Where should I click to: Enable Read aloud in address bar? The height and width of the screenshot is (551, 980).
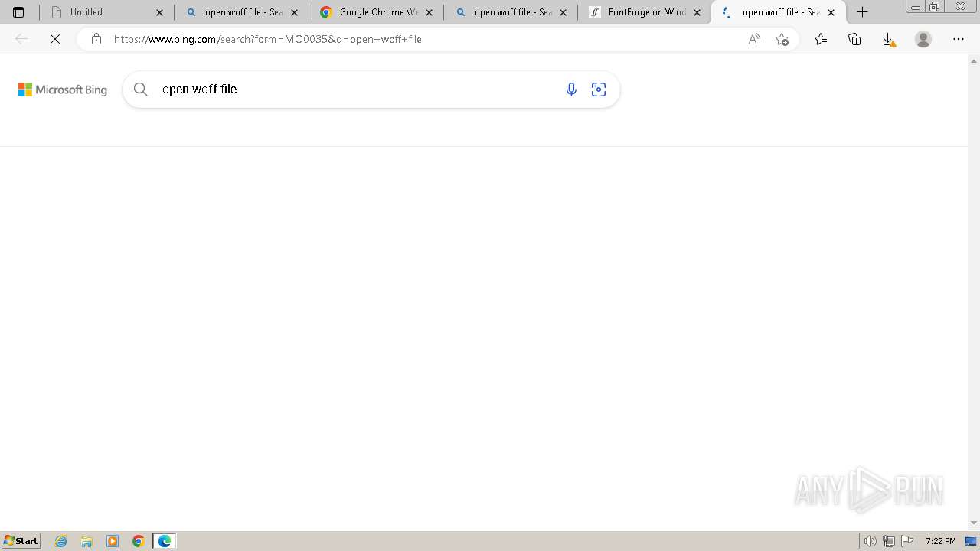(x=754, y=39)
